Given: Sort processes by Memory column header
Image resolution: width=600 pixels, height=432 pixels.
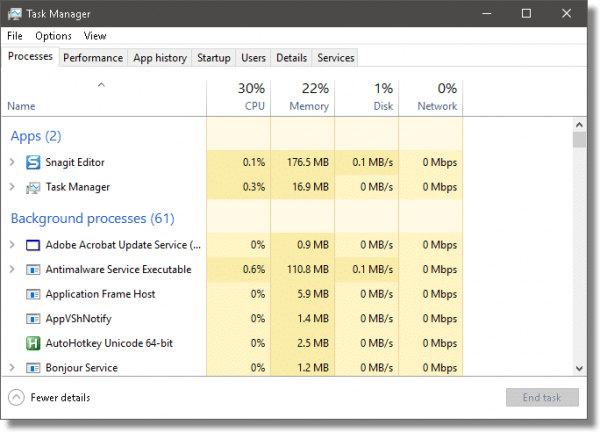Looking at the screenshot, I should (303, 98).
